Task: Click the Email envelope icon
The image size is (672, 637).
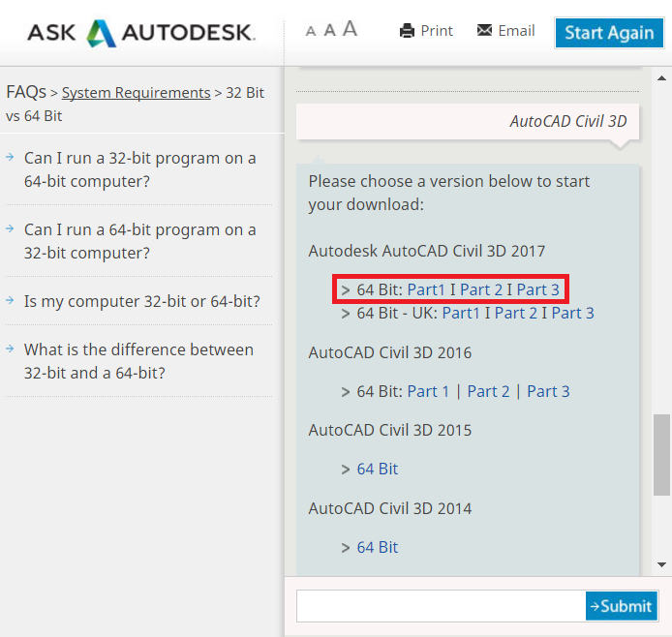Action: click(485, 31)
